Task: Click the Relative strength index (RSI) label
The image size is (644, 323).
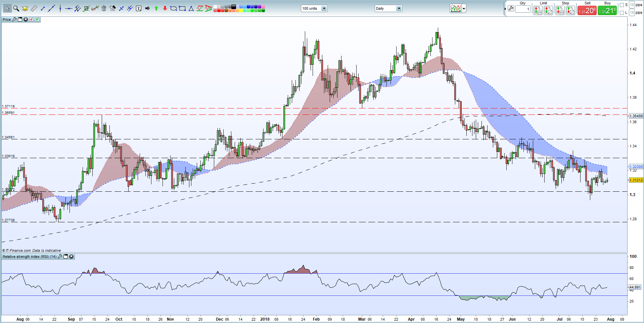Action: (x=30, y=257)
